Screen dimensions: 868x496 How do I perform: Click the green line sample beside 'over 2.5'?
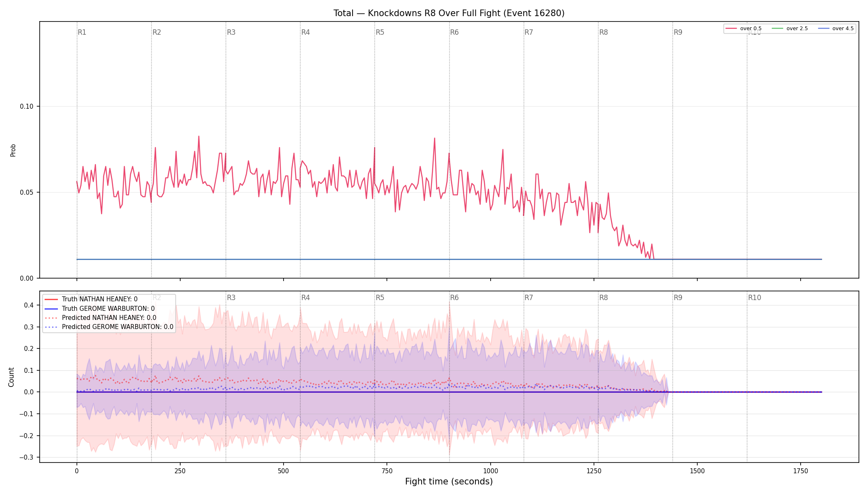(x=777, y=29)
